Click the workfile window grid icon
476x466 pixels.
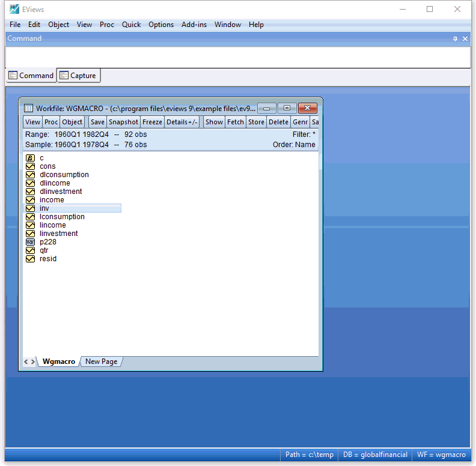(28, 108)
